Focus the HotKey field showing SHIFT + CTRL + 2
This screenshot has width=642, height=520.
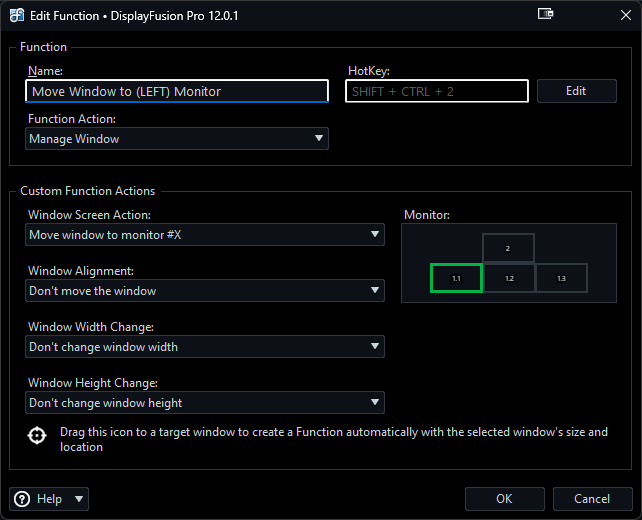[437, 92]
